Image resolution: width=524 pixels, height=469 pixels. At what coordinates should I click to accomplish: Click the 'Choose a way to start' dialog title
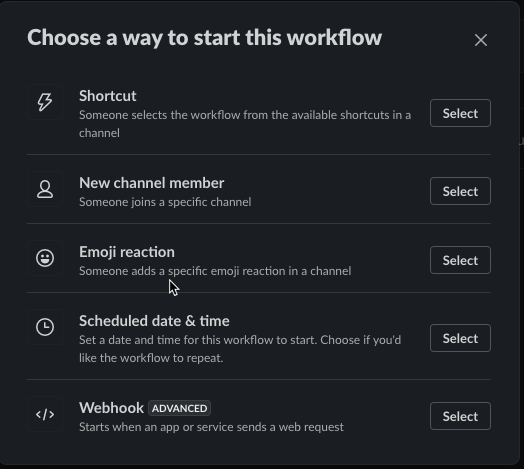point(204,38)
